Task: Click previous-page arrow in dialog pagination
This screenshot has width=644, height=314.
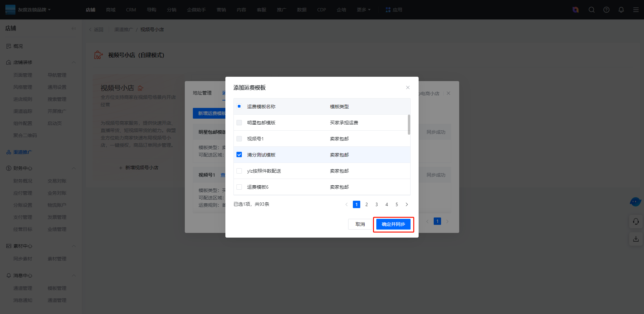Action: coord(346,204)
